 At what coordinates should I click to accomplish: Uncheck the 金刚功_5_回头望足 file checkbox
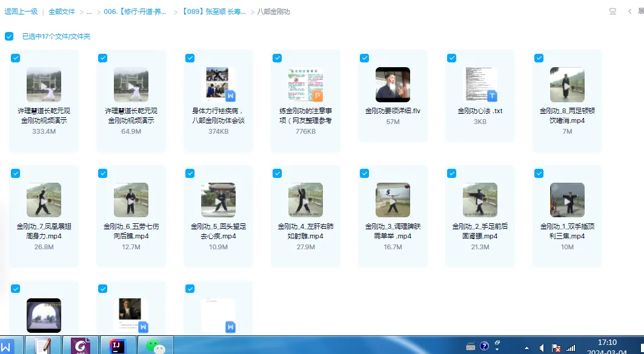point(190,174)
